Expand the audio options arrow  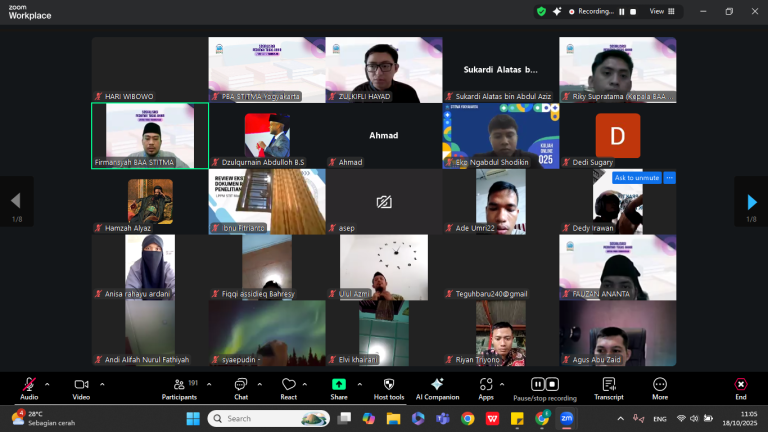[x=47, y=381]
